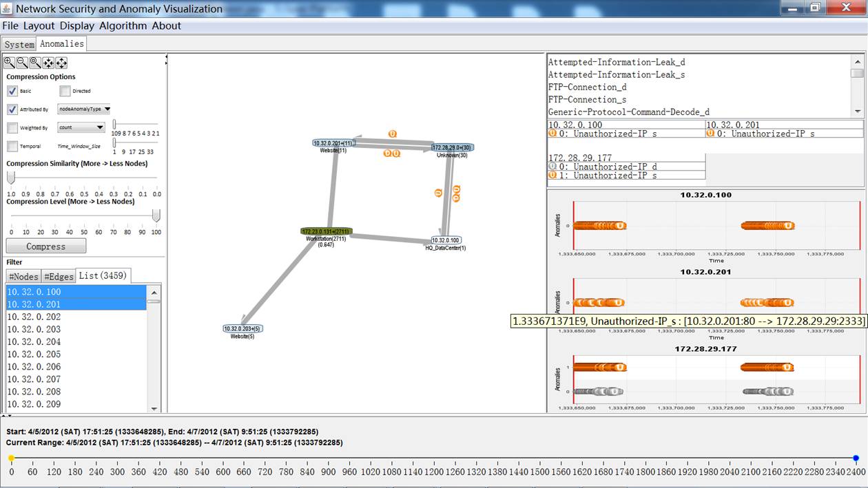
Task: Open the nodeAnomalyType dropdown
Action: click(x=84, y=109)
